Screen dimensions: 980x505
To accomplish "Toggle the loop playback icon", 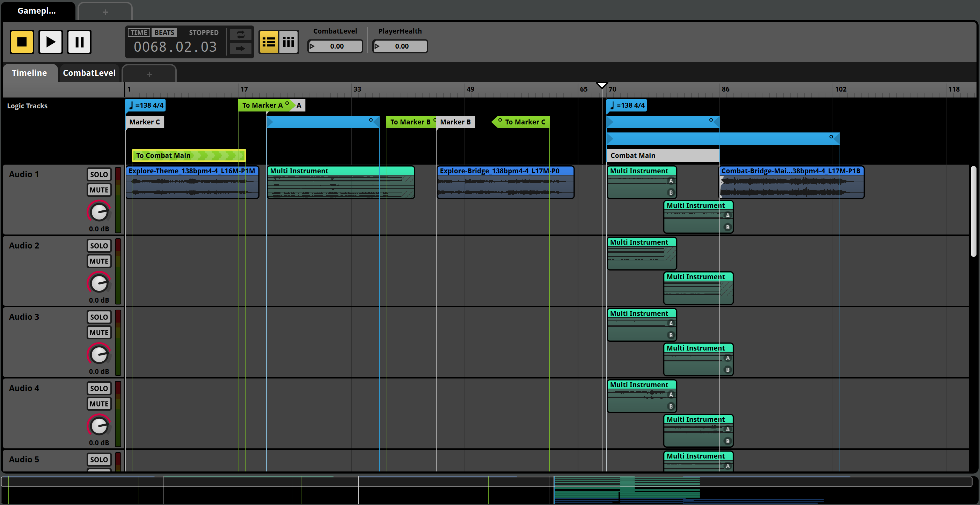I will [x=240, y=35].
